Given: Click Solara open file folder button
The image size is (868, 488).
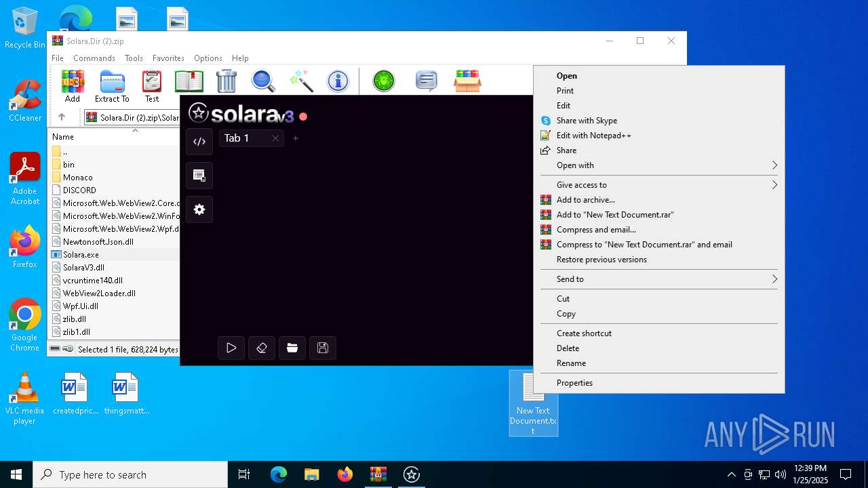Looking at the screenshot, I should (292, 348).
